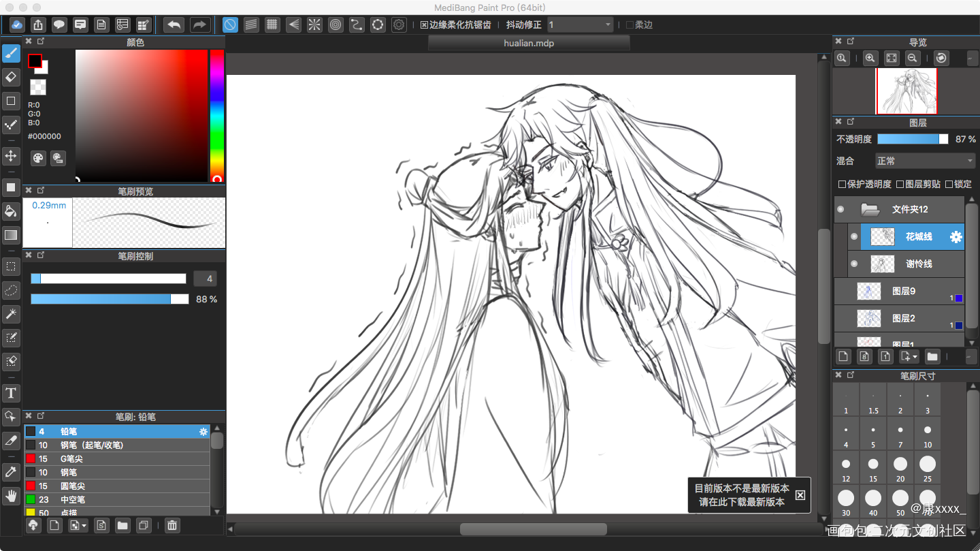The height and width of the screenshot is (551, 980).
Task: Delete brush using the trash can icon
Action: 172,525
